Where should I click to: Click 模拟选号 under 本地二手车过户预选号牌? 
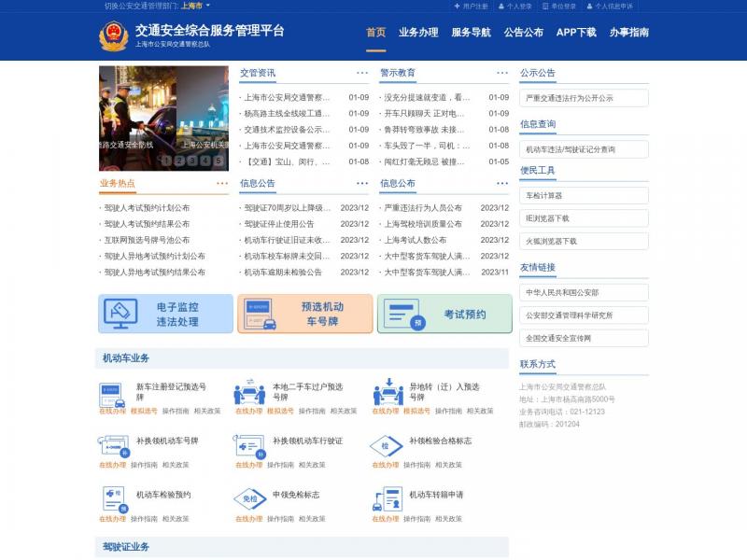(280, 411)
